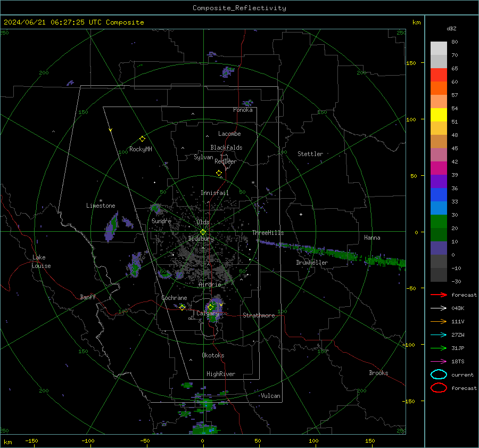Click the yellow diamond marker over Calgary storm
Viewport: 479px width, 448px height.
point(210,307)
